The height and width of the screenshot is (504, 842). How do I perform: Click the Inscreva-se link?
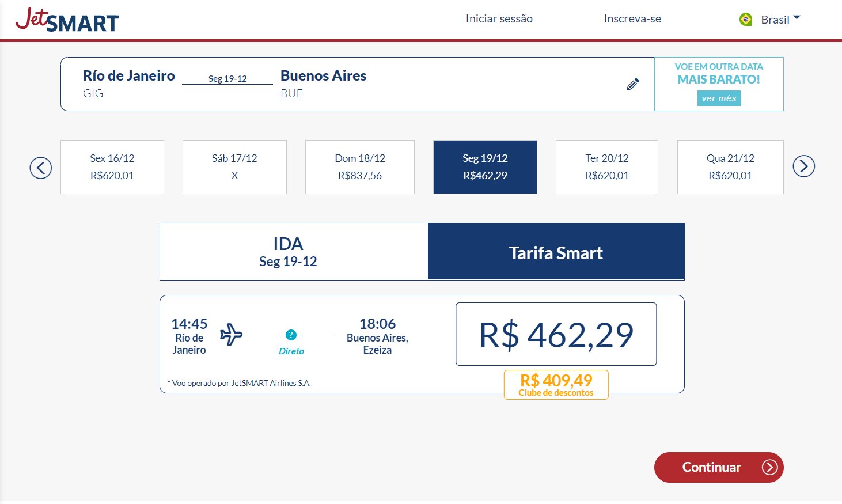[x=632, y=19]
